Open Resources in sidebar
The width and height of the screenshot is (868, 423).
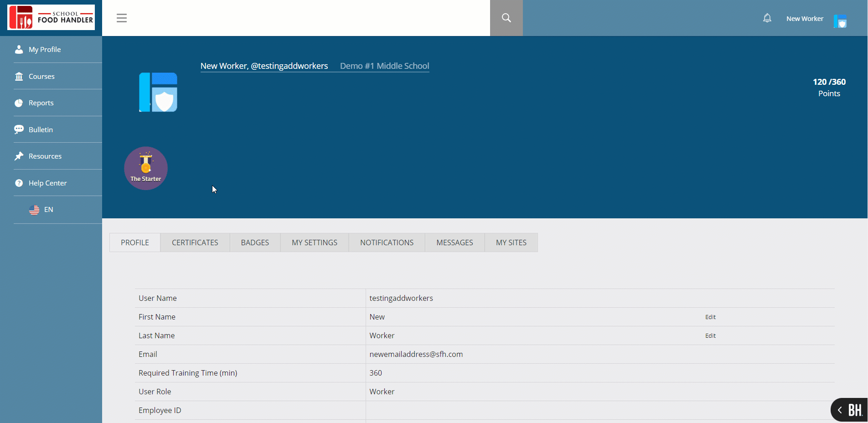tap(45, 156)
